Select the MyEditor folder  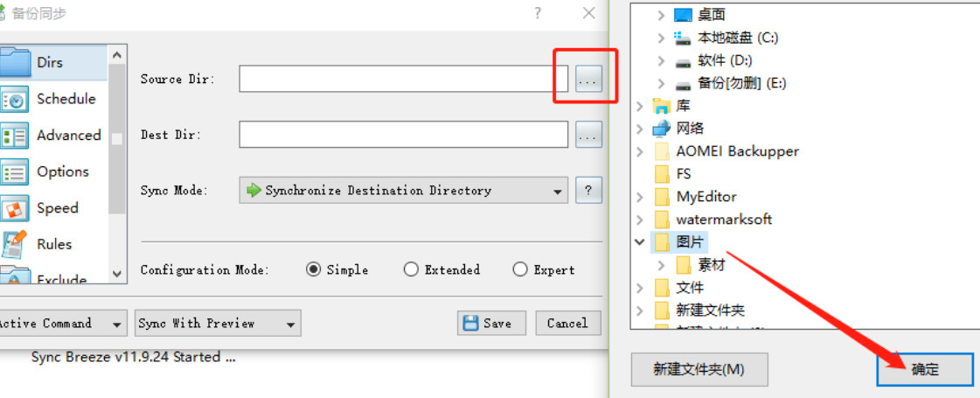[695, 197]
